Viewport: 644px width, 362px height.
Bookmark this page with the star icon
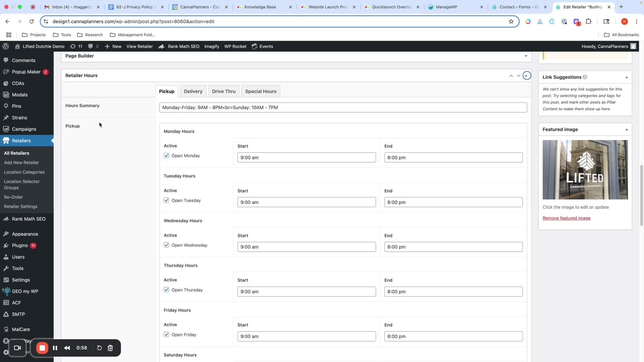click(x=511, y=21)
